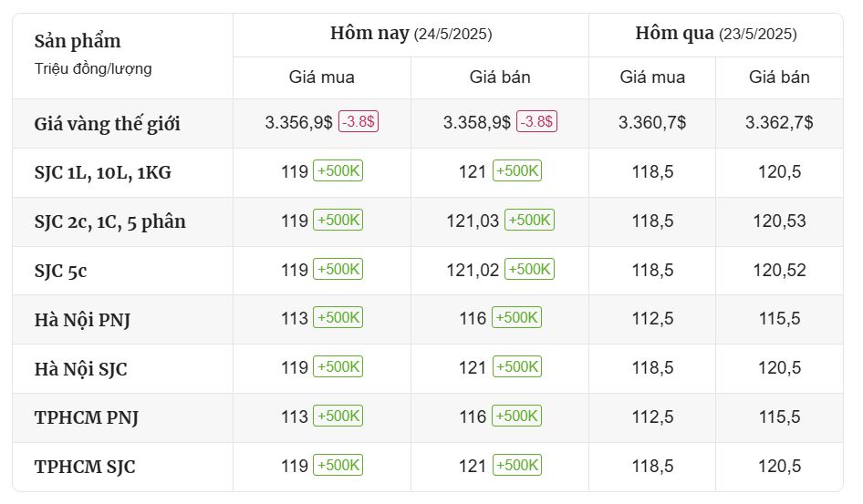Image resolution: width=863 pixels, height=504 pixels.
Task: Click the Hà Nội PNJ row label
Action: 82,320
